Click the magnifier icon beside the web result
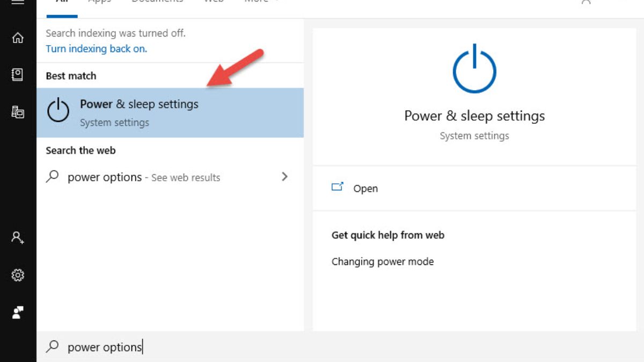Screen dimensions: 644x362 pos(52,177)
